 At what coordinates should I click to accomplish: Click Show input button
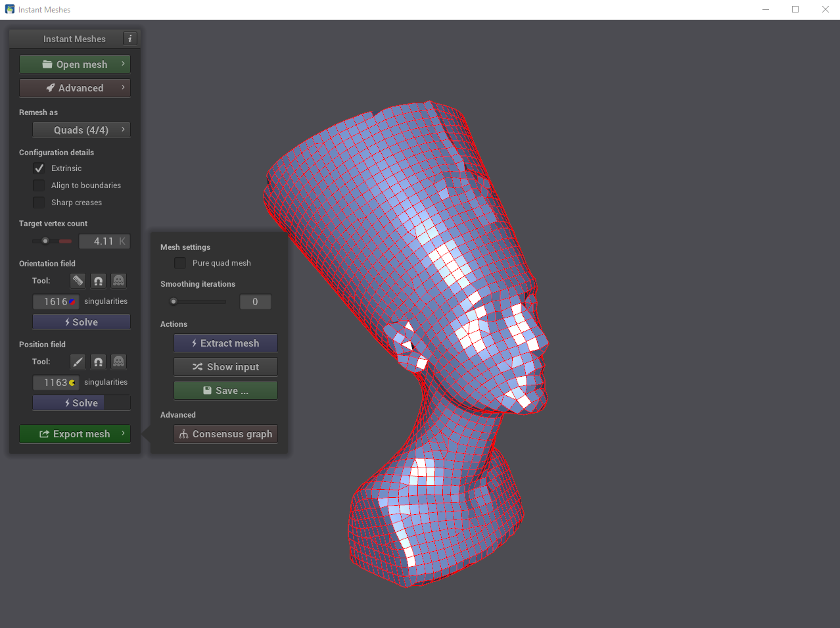click(225, 367)
